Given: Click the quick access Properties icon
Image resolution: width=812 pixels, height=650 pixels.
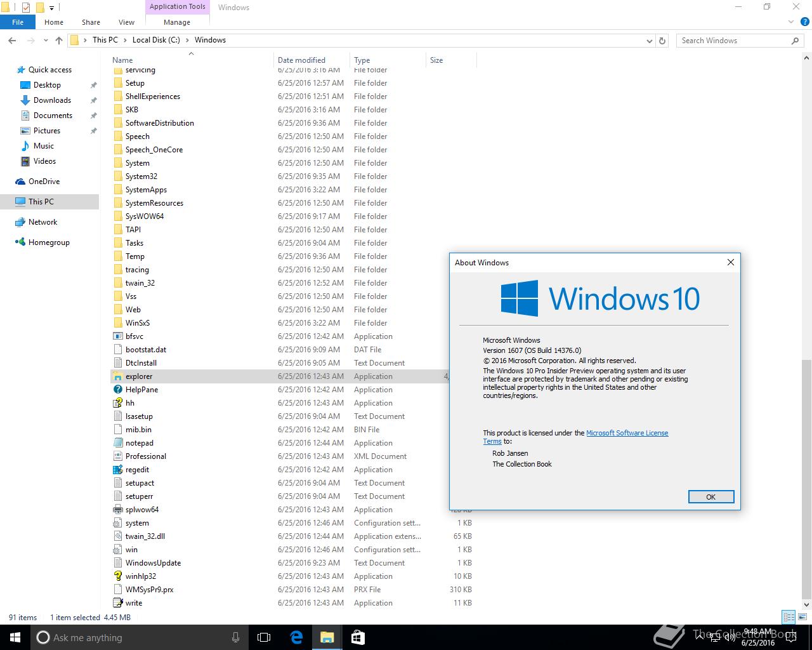Looking at the screenshot, I should 26,8.
